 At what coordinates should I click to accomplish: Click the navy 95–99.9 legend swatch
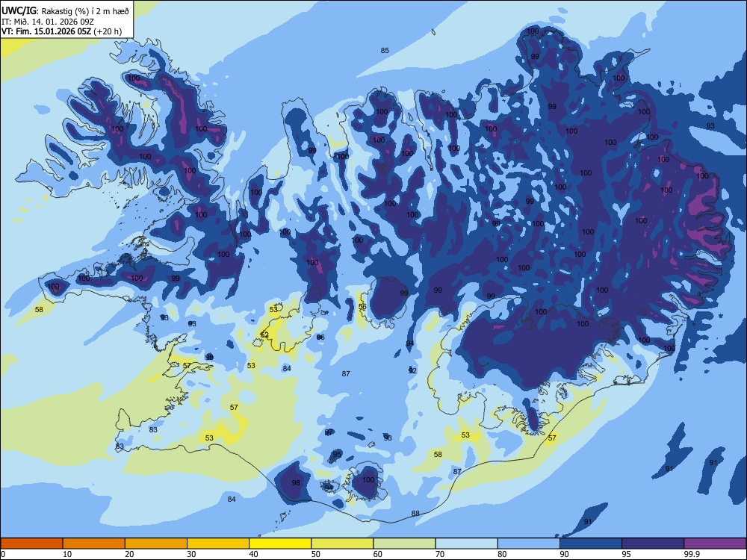[x=653, y=544]
